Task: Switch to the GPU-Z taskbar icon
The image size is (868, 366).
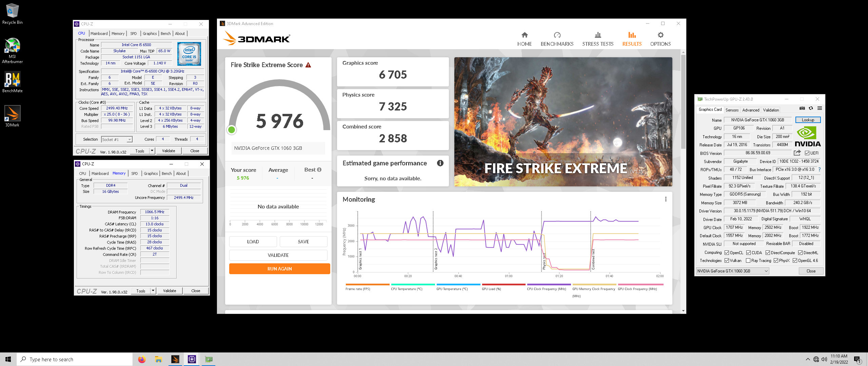Action: (209, 359)
